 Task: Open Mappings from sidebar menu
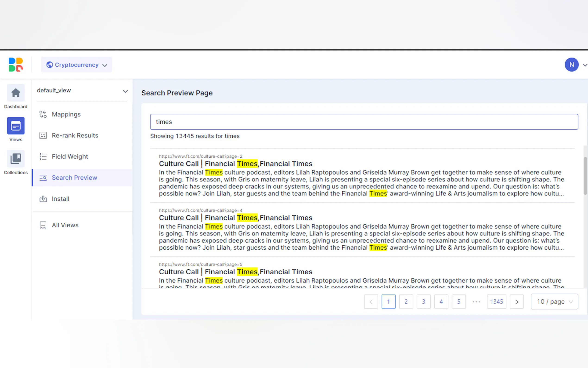point(66,114)
